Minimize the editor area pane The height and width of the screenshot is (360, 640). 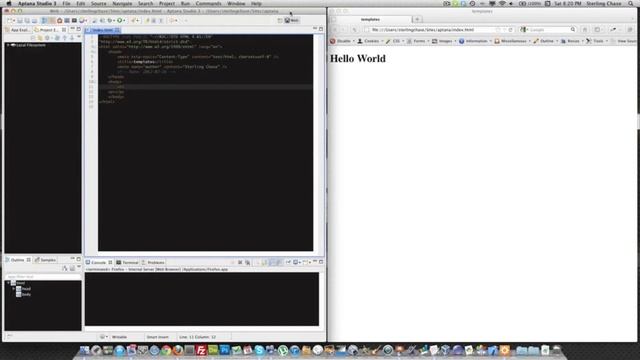point(315,29)
